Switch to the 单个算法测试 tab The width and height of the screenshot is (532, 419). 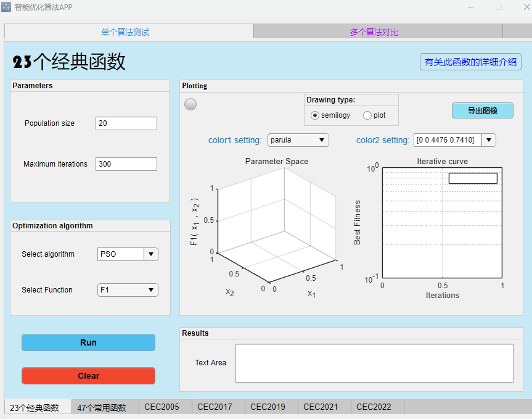(x=129, y=32)
